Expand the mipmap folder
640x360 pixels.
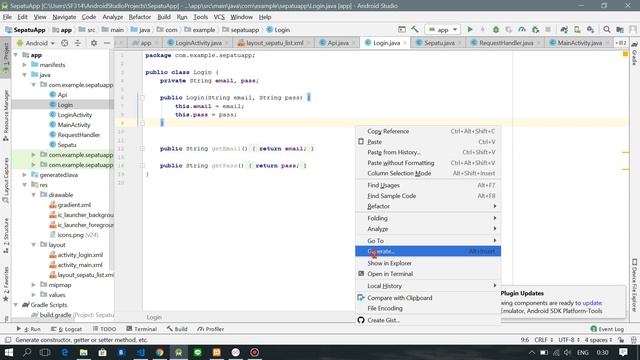34,285
